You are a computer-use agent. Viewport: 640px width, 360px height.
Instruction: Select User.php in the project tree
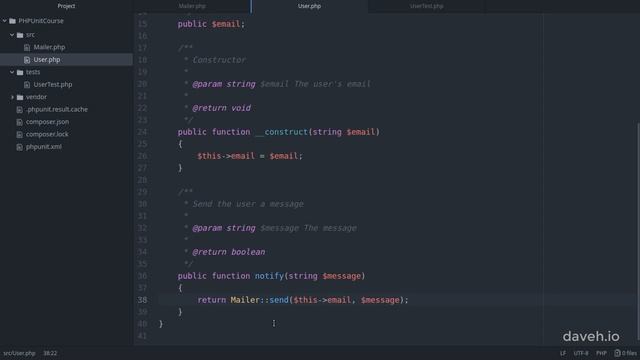(x=47, y=60)
